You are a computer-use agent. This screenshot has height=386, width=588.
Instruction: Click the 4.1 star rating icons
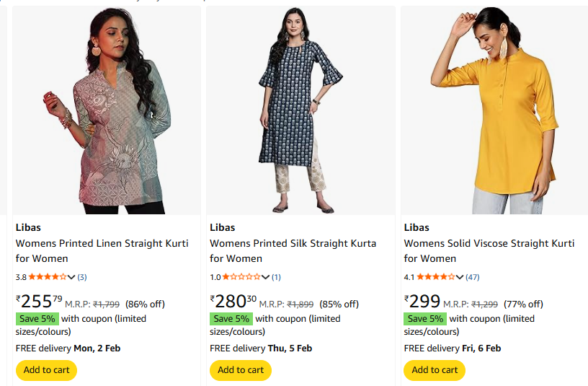435,277
